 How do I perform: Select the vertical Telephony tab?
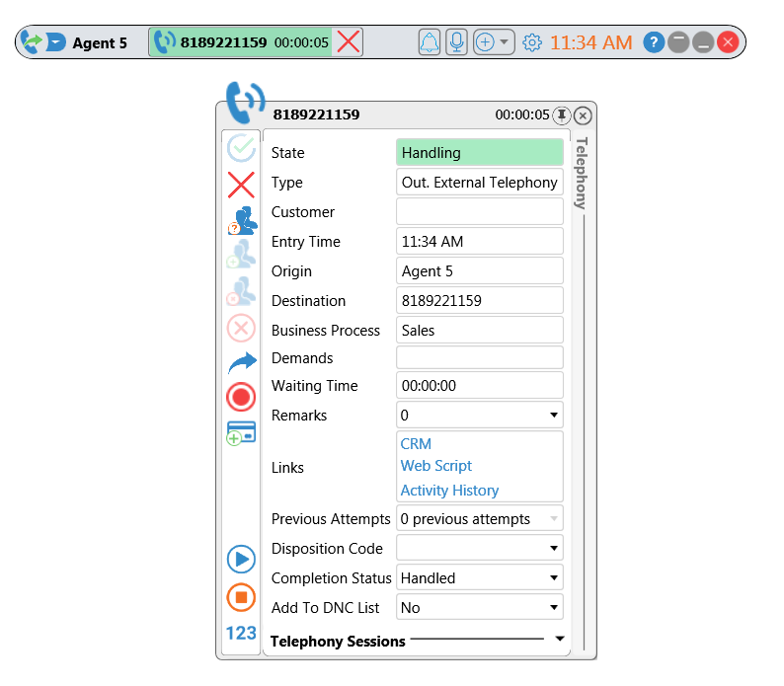(581, 173)
